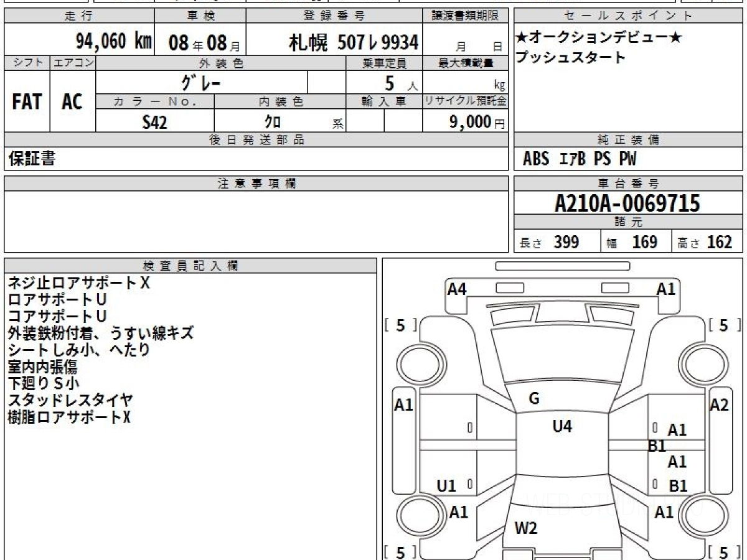Click the スタッドレスタイヤ inspector note

[x=70, y=400]
